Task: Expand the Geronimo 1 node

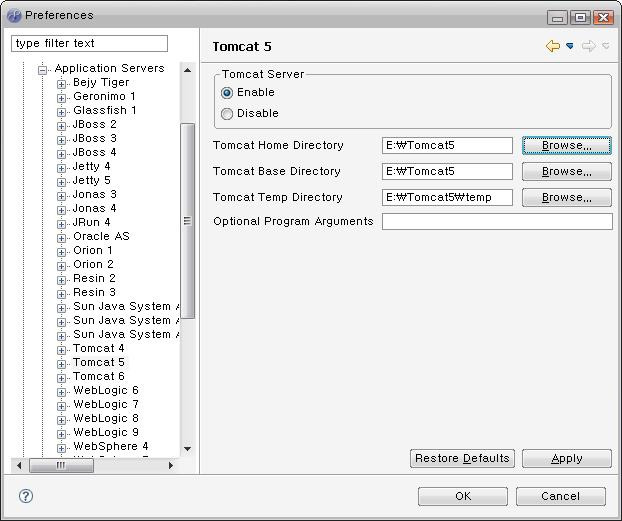Action: (x=61, y=98)
